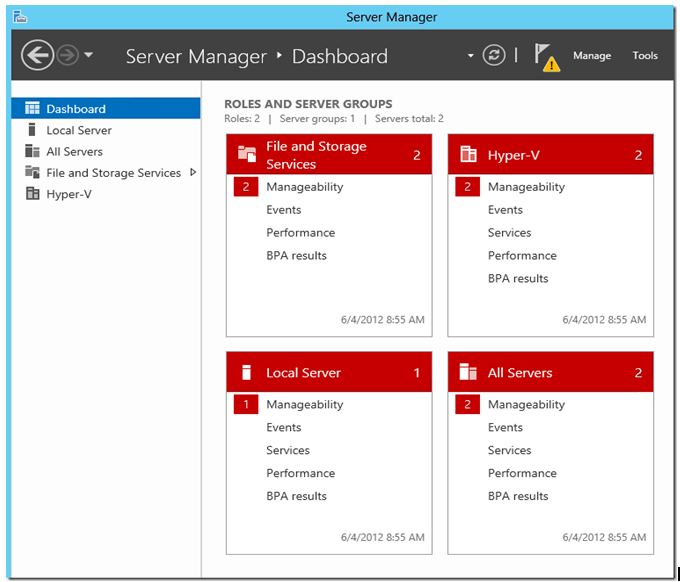
Task: Click the 'Servers total: 2' text
Action: pos(409,119)
